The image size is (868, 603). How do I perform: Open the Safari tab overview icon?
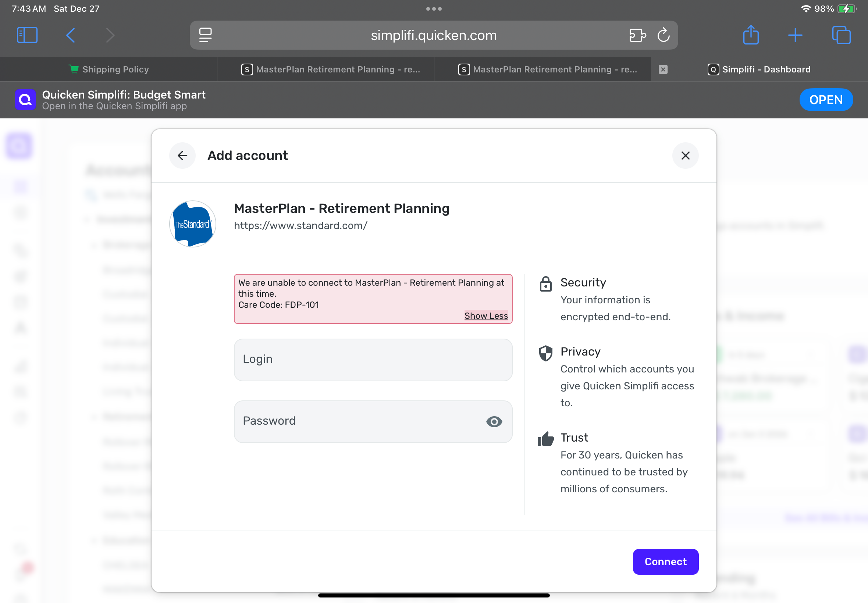(841, 35)
